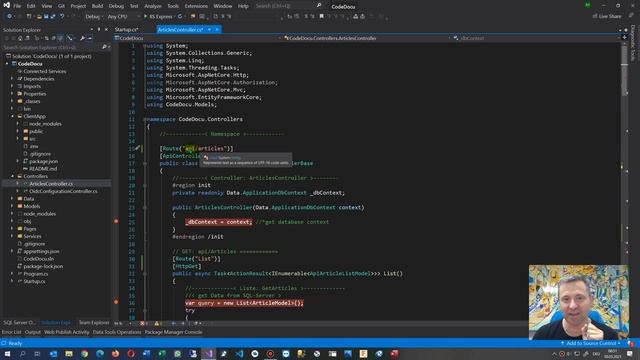Expand the Models folder
Image resolution: width=640 pixels, height=360 pixels.
click(12, 206)
